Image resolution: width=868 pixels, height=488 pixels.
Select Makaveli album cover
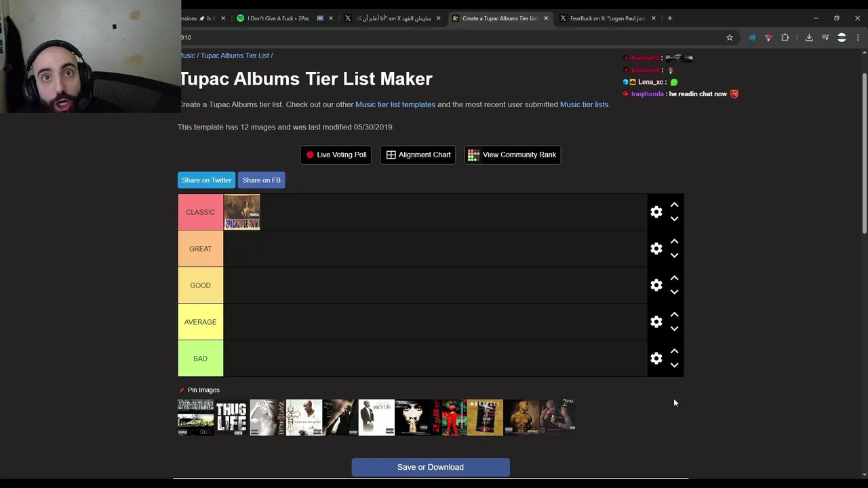pos(485,418)
